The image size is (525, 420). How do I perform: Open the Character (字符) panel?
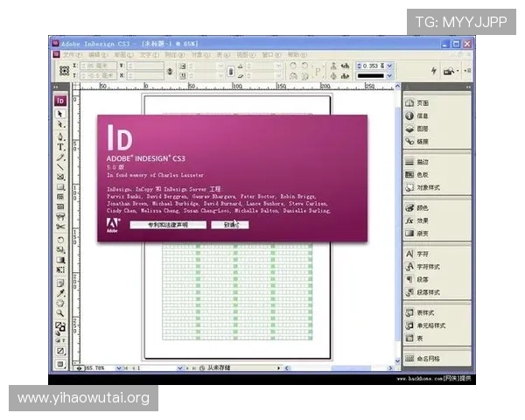pyautogui.click(x=422, y=254)
